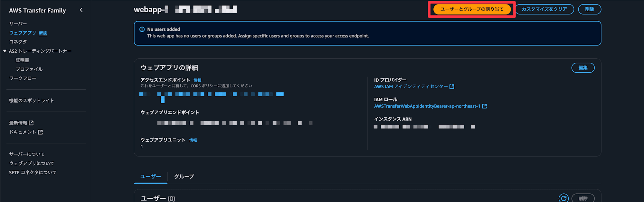Image resolution: width=644 pixels, height=202 pixels.
Task: Open 最新情報 link in sidebar
Action: (x=18, y=123)
